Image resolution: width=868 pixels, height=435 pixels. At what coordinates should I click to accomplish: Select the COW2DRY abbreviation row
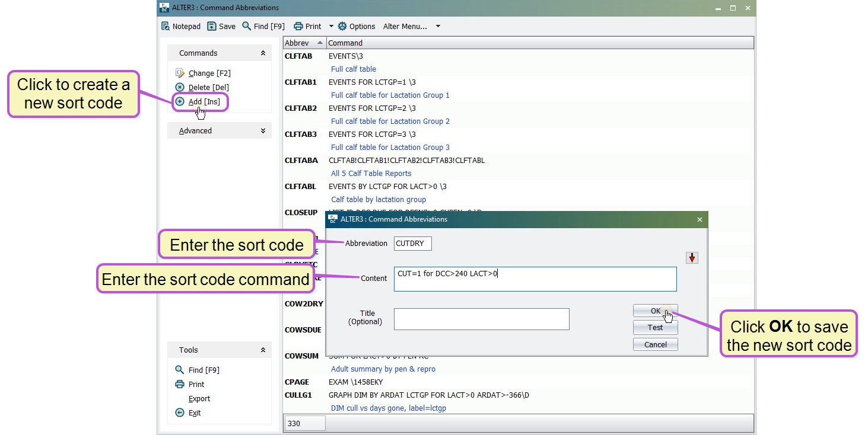point(304,304)
